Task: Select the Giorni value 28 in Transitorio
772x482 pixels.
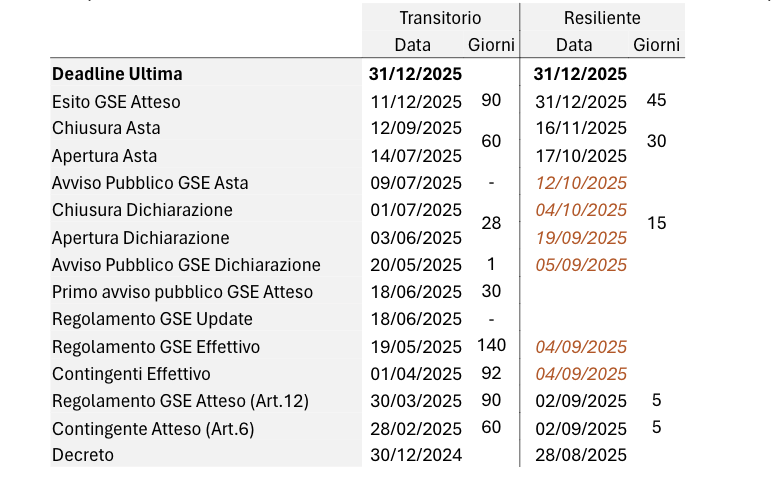Action: [x=491, y=223]
